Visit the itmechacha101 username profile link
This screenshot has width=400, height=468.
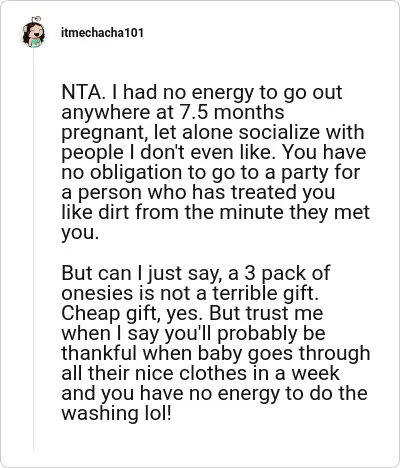(x=102, y=33)
